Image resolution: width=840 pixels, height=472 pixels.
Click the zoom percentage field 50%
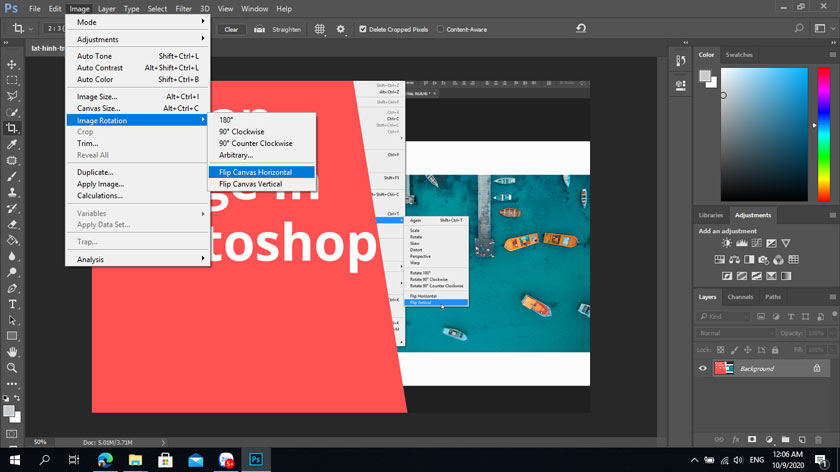click(x=40, y=443)
